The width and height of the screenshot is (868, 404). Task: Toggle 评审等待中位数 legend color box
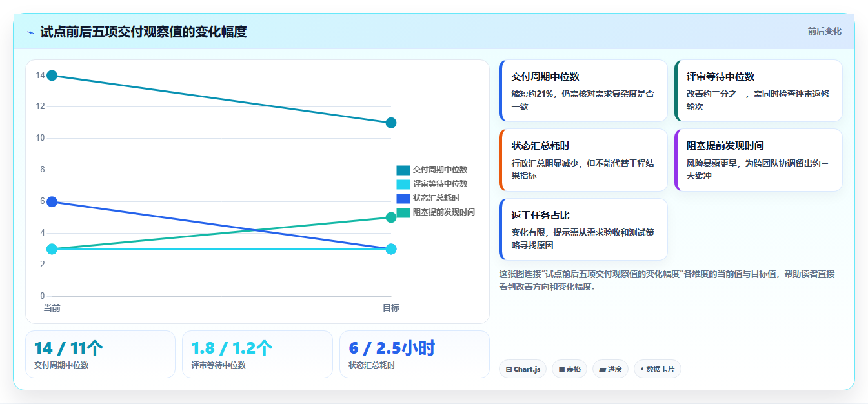(403, 184)
